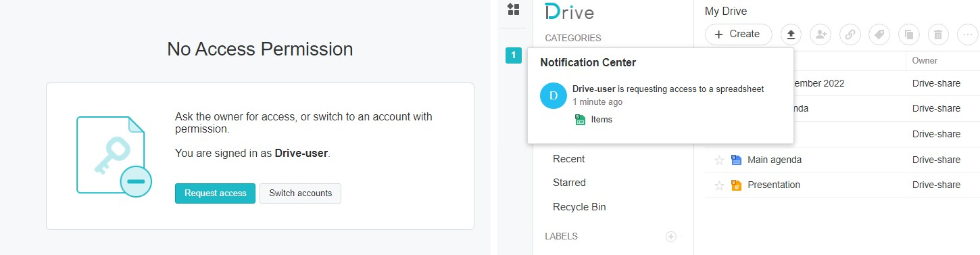Image resolution: width=980 pixels, height=255 pixels.
Task: Click the LABELS section header
Action: click(x=561, y=236)
